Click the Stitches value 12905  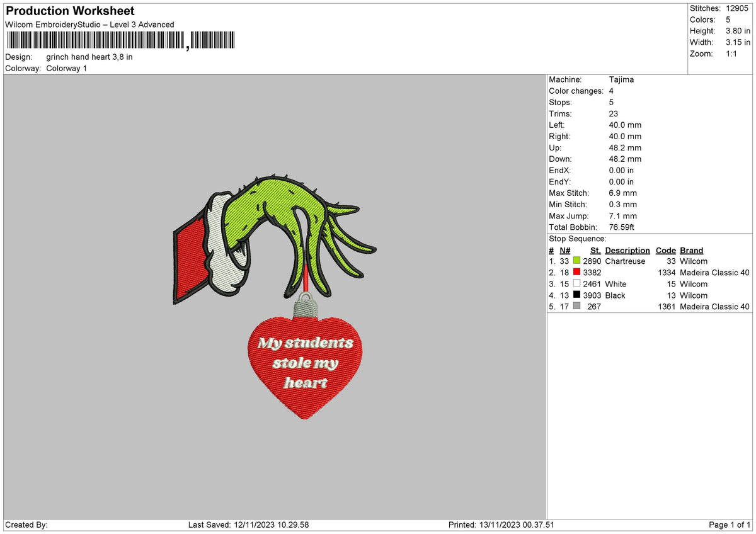coord(736,8)
